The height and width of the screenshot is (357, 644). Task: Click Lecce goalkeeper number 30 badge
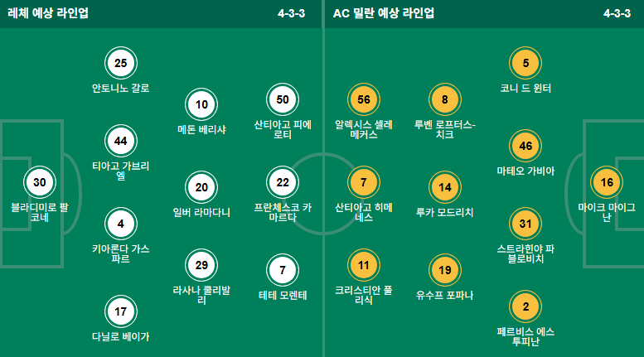pos(40,182)
